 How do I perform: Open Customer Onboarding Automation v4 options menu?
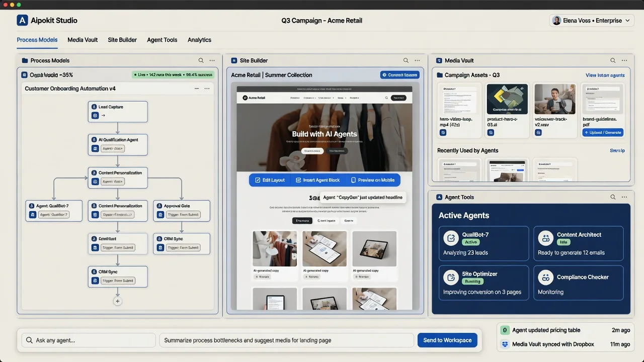pos(207,88)
